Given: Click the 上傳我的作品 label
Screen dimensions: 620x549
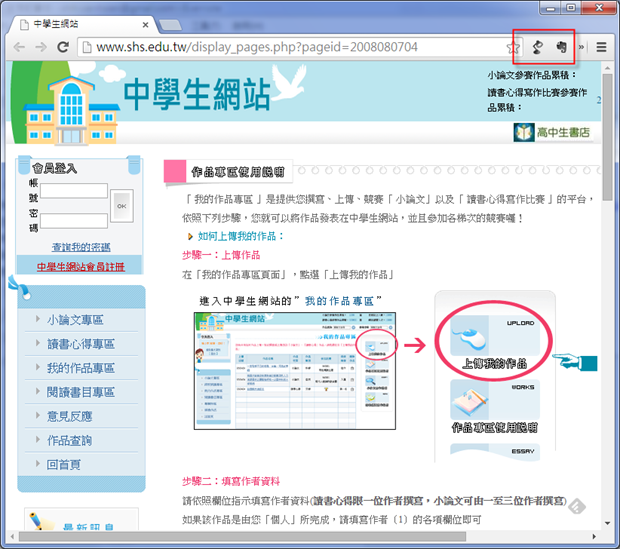Looking at the screenshot, I should pyautogui.click(x=495, y=363).
